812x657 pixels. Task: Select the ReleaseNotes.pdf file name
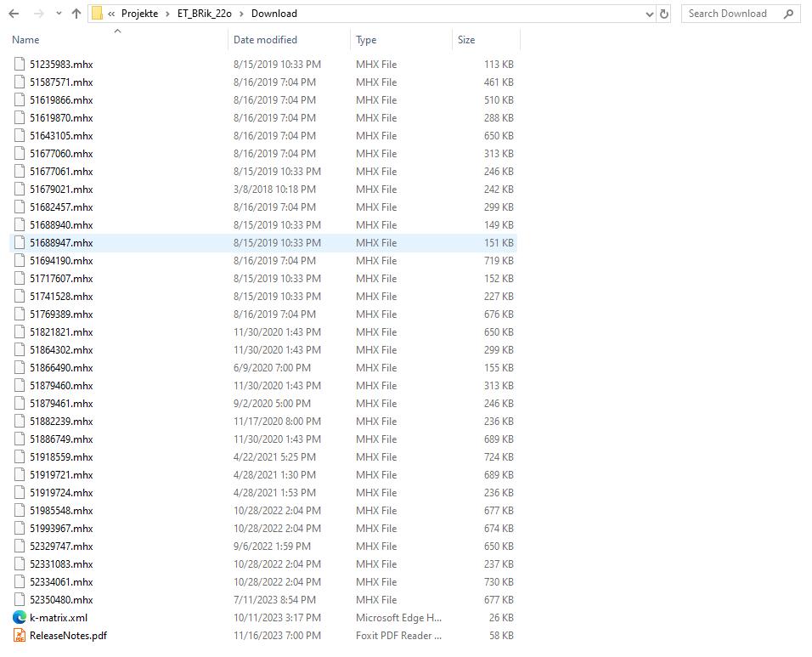[x=68, y=636]
